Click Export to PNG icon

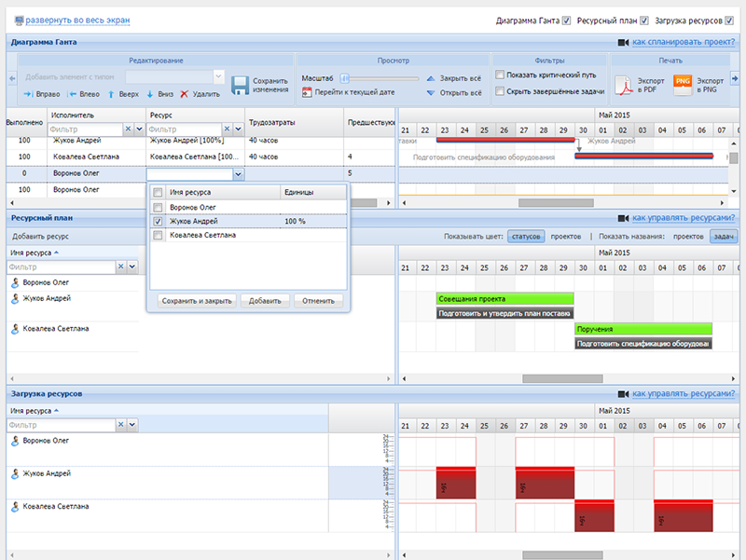pos(682,87)
